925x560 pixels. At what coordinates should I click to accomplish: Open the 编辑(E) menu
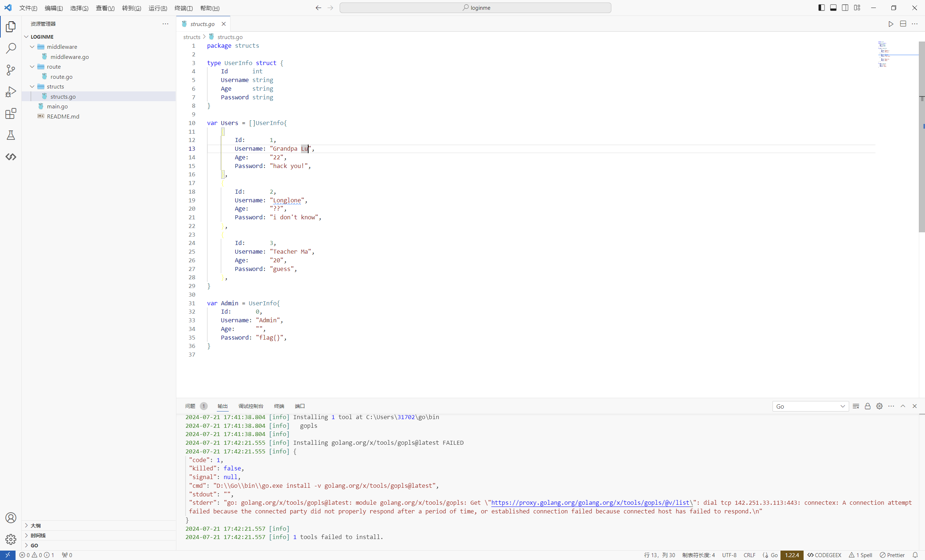pos(54,8)
